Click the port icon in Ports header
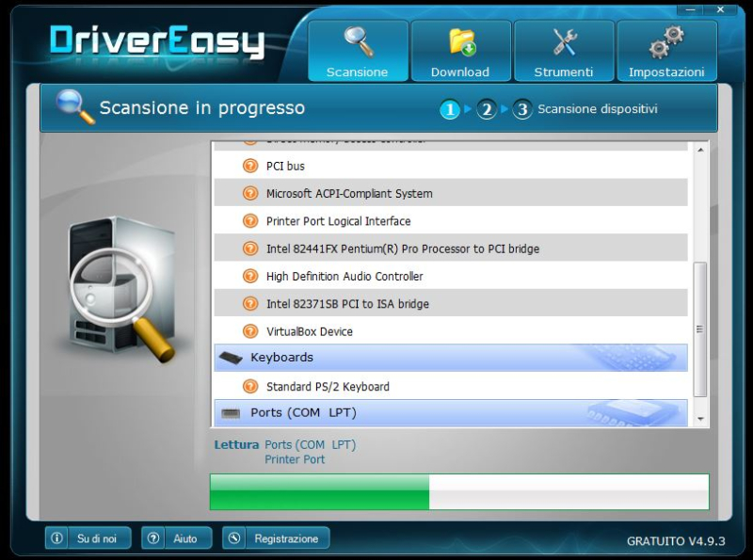This screenshot has width=753, height=560. click(x=231, y=413)
